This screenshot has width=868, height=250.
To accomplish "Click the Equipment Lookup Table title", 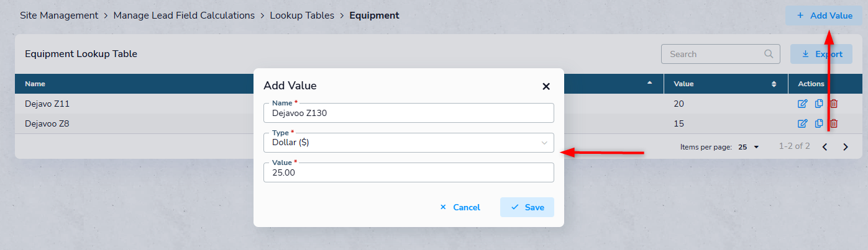I will click(x=81, y=54).
